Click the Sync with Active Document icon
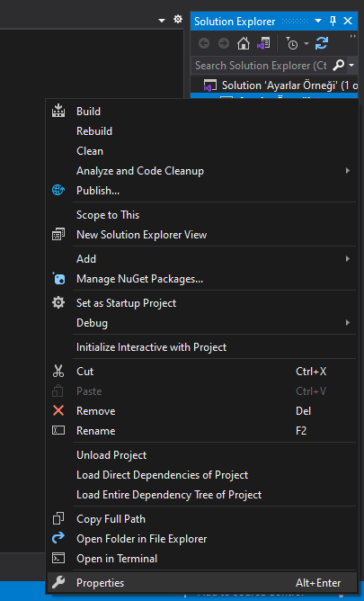 [322, 43]
